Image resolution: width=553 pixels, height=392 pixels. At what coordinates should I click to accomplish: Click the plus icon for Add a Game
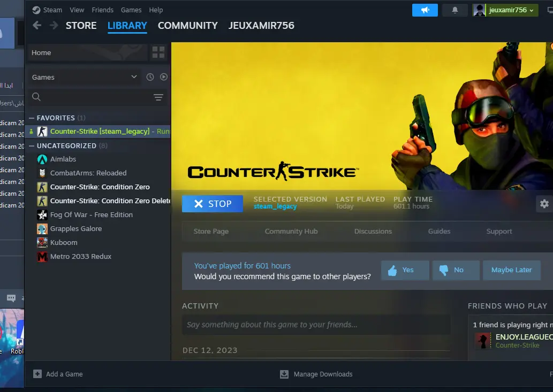pyautogui.click(x=37, y=374)
